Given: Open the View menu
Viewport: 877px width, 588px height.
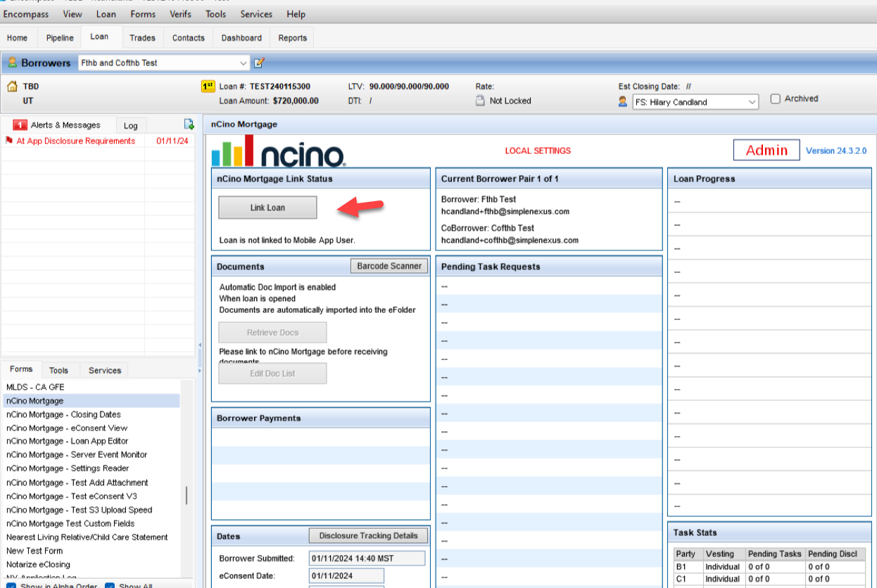Looking at the screenshot, I should coord(72,14).
